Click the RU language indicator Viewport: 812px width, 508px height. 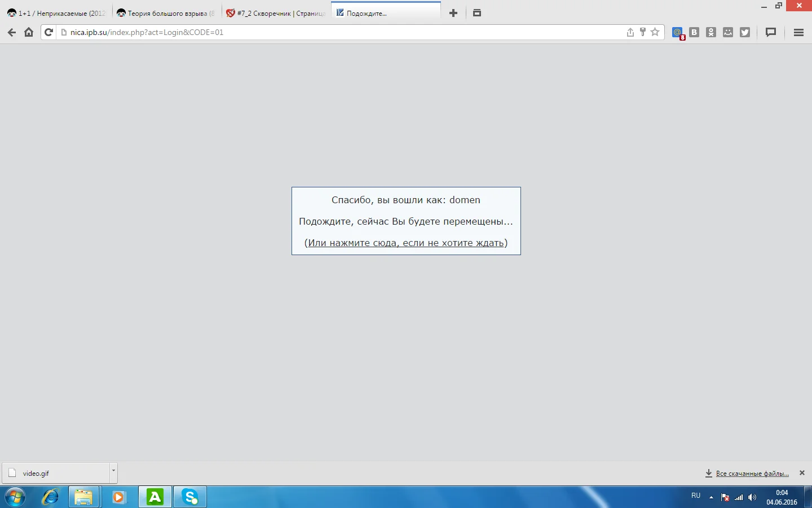tap(696, 496)
